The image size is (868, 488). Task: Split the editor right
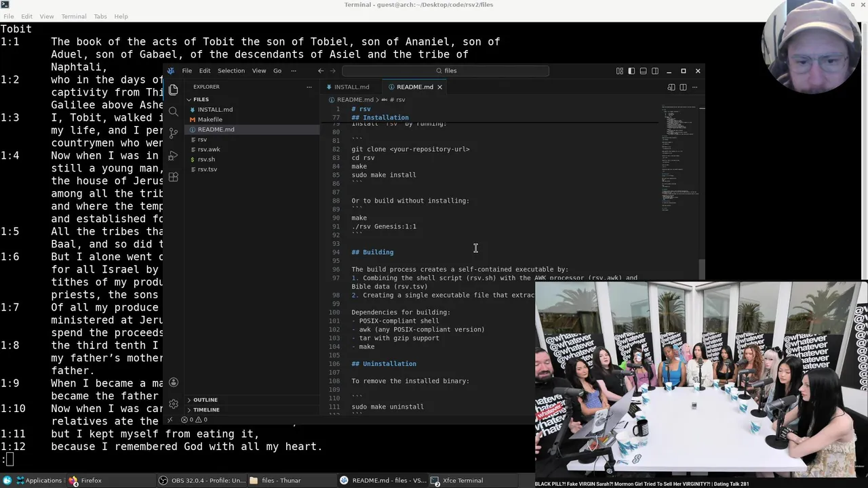[683, 87]
